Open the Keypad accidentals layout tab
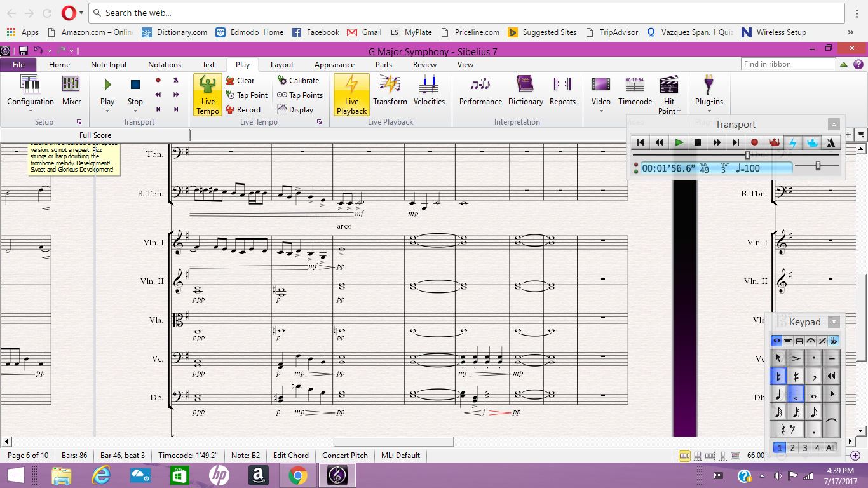868x488 pixels. click(833, 341)
